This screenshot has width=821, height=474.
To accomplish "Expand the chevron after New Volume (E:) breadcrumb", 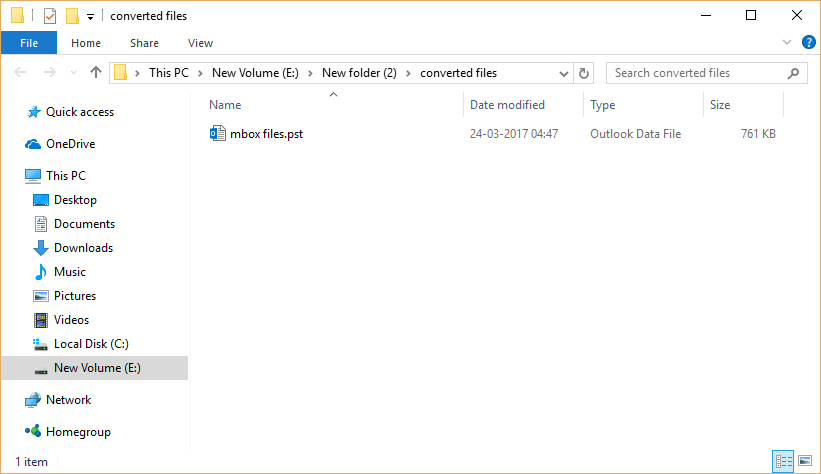I will click(310, 73).
